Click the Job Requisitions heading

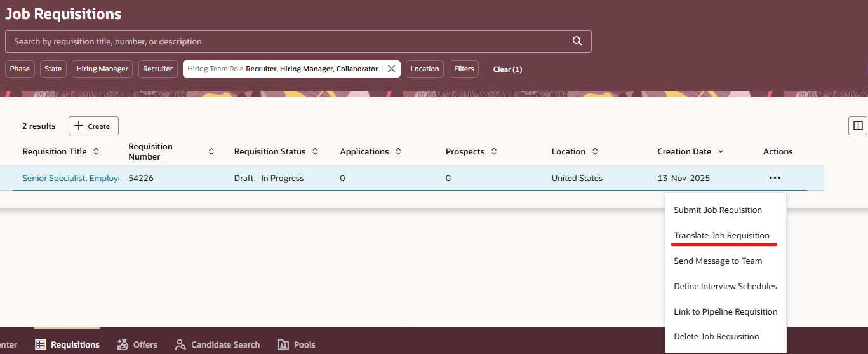coord(63,13)
